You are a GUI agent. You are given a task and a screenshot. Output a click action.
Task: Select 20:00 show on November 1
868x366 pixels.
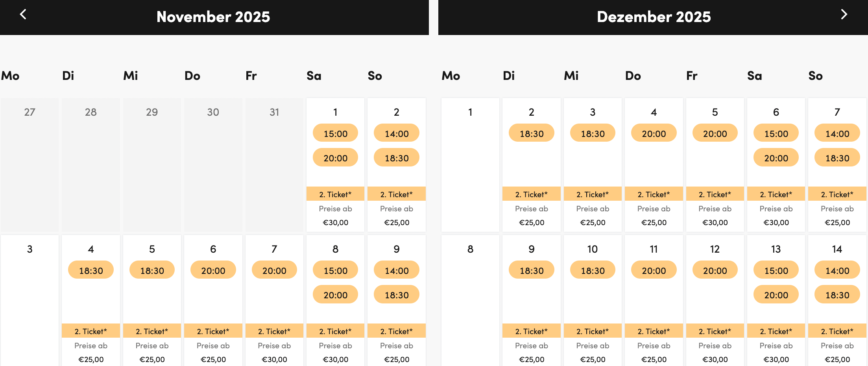click(x=335, y=158)
